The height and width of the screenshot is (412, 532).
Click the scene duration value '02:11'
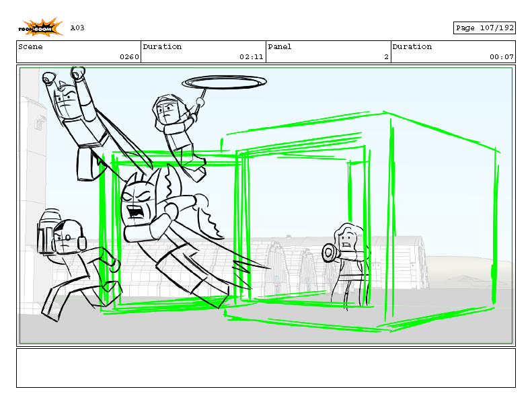(x=252, y=57)
